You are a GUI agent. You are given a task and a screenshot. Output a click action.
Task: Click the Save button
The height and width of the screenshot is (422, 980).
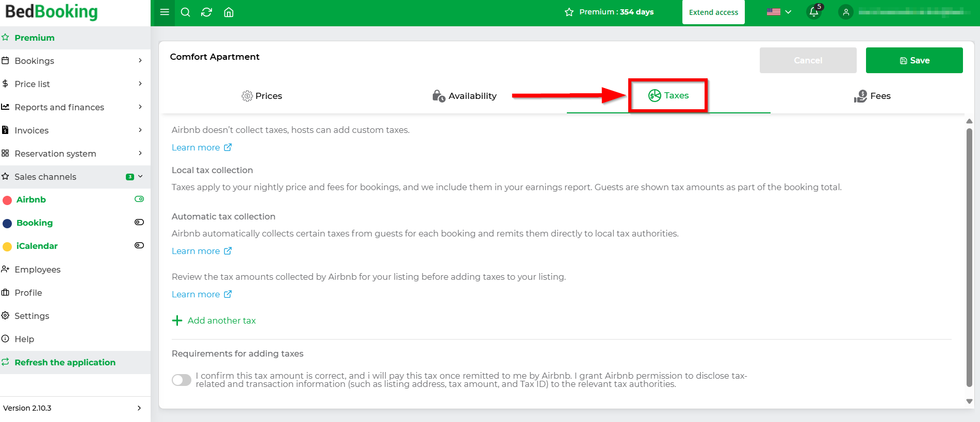point(914,60)
